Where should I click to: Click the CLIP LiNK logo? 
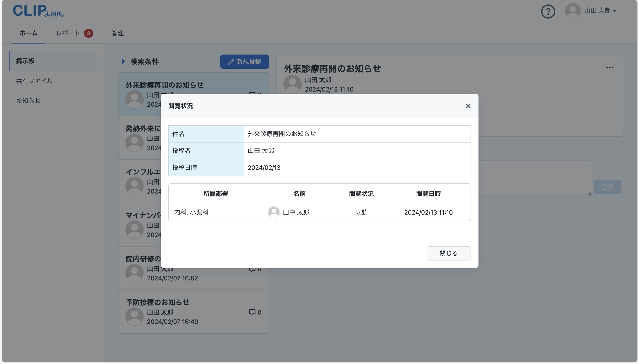click(x=38, y=11)
